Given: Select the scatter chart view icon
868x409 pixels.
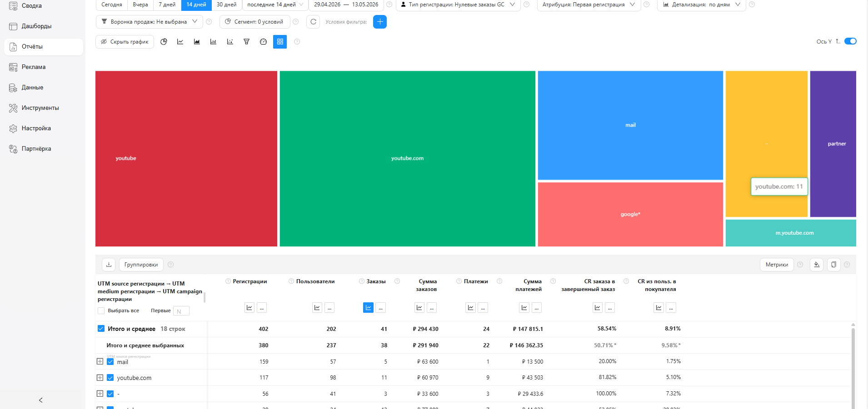Looking at the screenshot, I should tap(230, 42).
